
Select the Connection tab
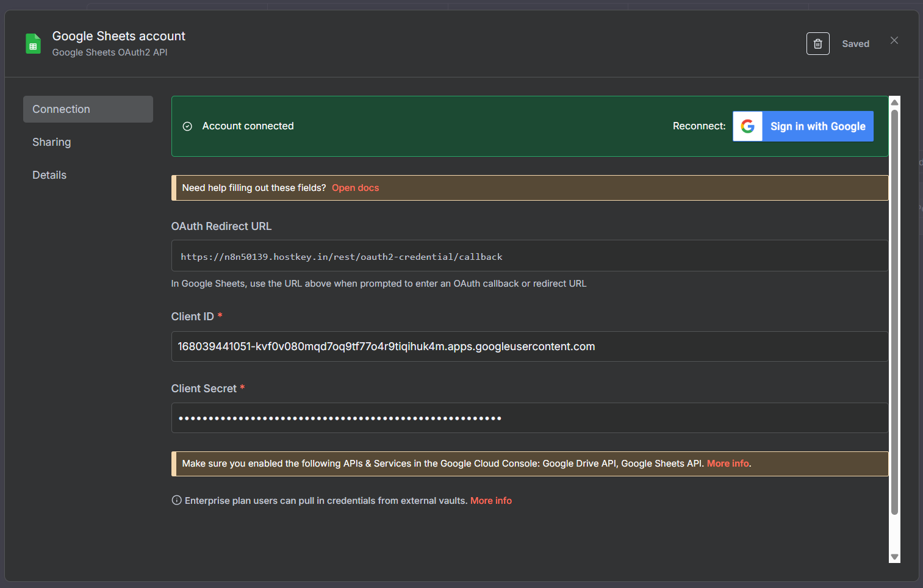(x=88, y=109)
